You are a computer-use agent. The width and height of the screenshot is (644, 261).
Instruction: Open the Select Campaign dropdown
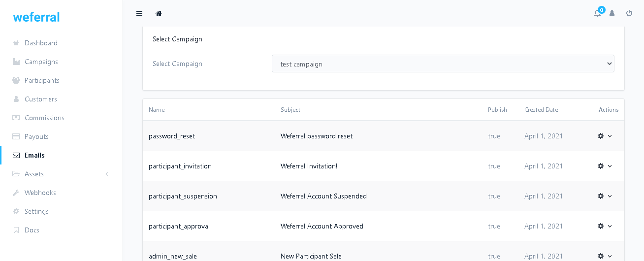click(443, 64)
